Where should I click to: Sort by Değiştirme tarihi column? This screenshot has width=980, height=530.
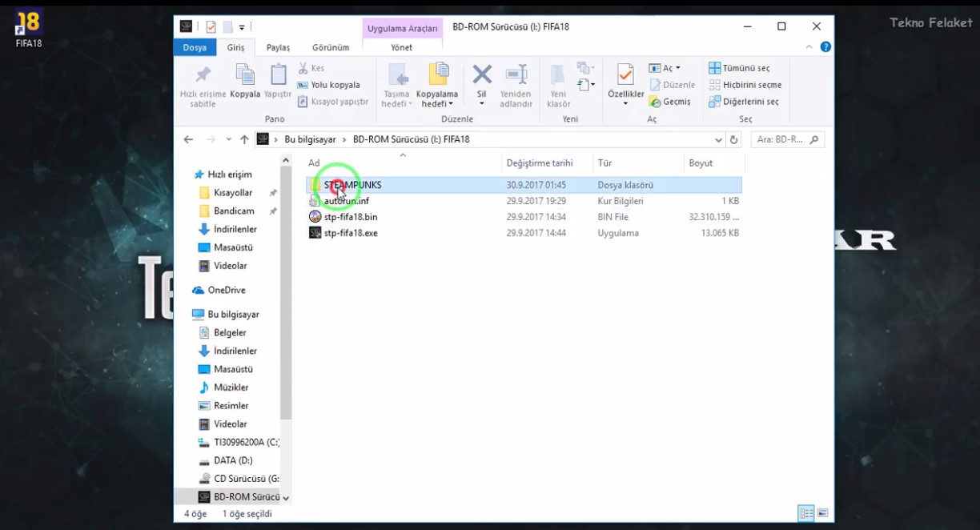tap(547, 163)
